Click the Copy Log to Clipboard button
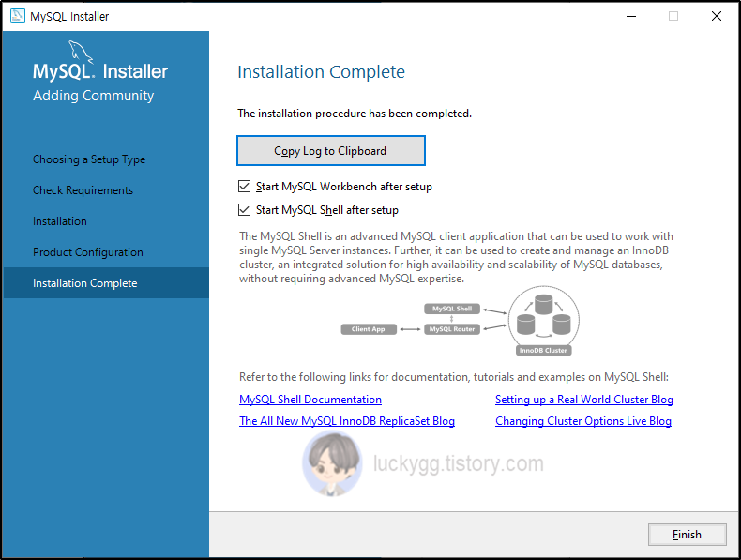This screenshot has width=741, height=560. tap(331, 151)
